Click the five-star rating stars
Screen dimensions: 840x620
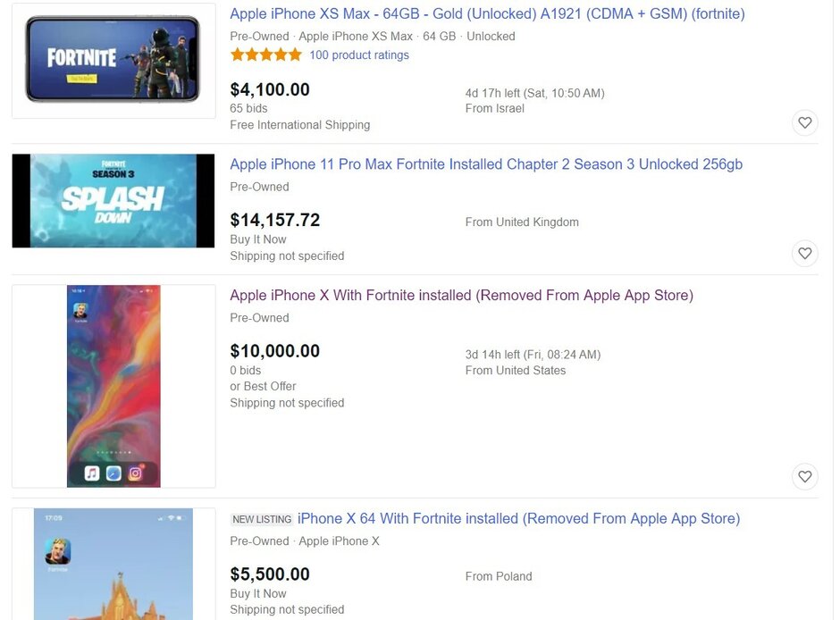pyautogui.click(x=265, y=54)
